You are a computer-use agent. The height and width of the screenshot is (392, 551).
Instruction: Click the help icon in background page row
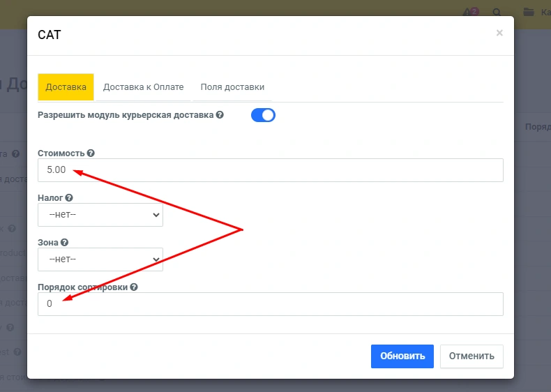(15, 154)
